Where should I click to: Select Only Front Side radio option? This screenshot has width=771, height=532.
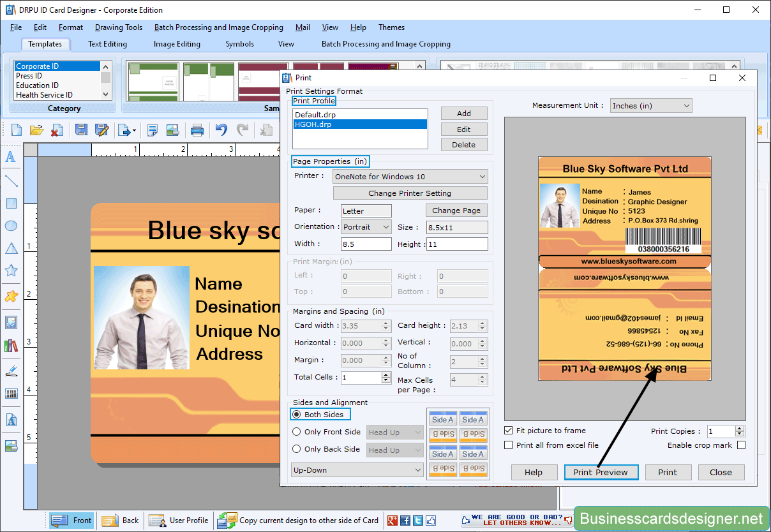(x=297, y=432)
